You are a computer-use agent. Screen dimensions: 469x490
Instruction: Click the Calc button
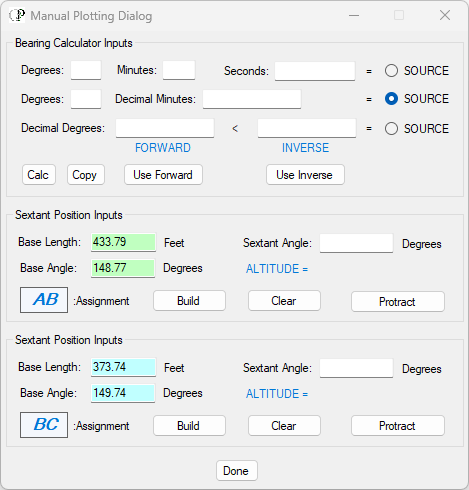[39, 175]
